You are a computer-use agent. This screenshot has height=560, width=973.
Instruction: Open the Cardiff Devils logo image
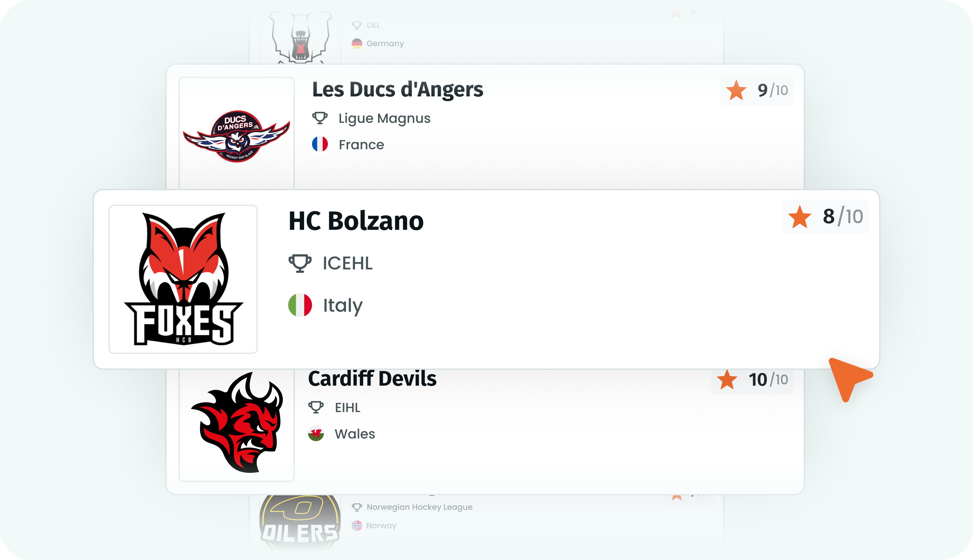[237, 423]
